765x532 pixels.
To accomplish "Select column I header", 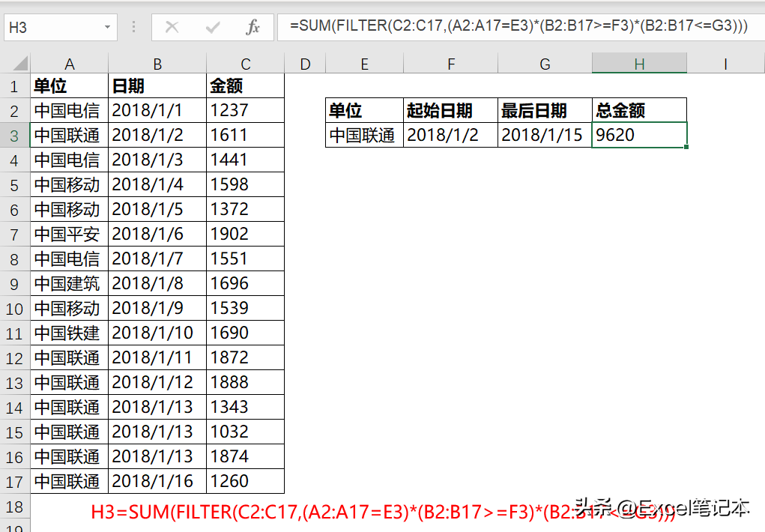I will [725, 64].
